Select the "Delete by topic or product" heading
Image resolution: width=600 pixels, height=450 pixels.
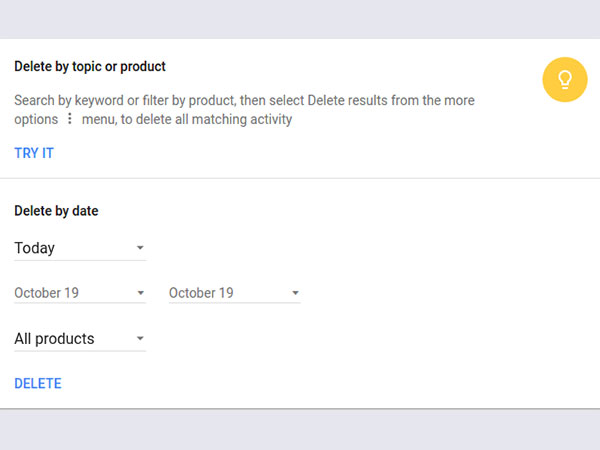pos(90,67)
